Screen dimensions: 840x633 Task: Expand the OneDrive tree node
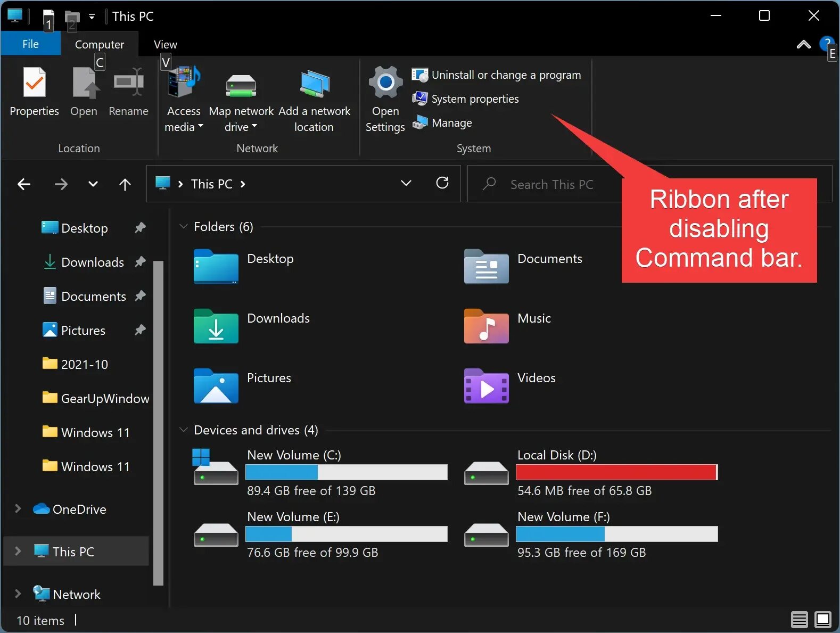pos(18,509)
